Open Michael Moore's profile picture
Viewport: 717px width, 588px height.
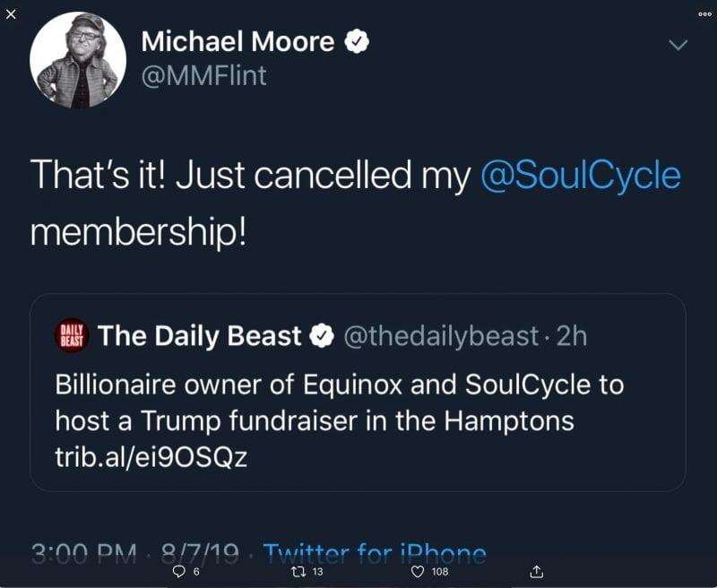[78, 60]
